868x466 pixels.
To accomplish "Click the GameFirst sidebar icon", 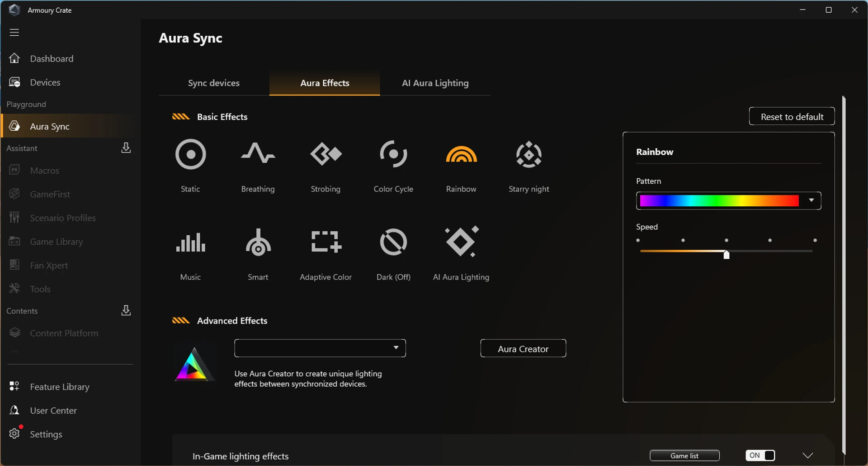I will point(14,194).
